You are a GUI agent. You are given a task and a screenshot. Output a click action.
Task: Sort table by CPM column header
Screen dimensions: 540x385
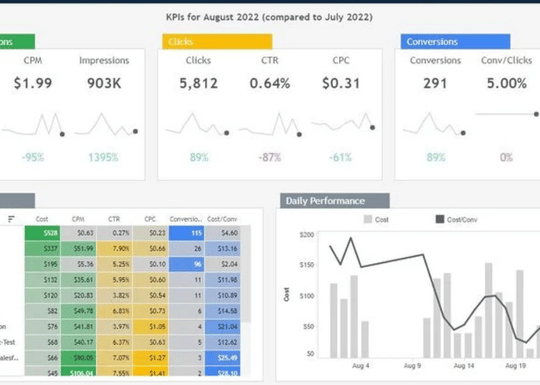click(x=78, y=219)
